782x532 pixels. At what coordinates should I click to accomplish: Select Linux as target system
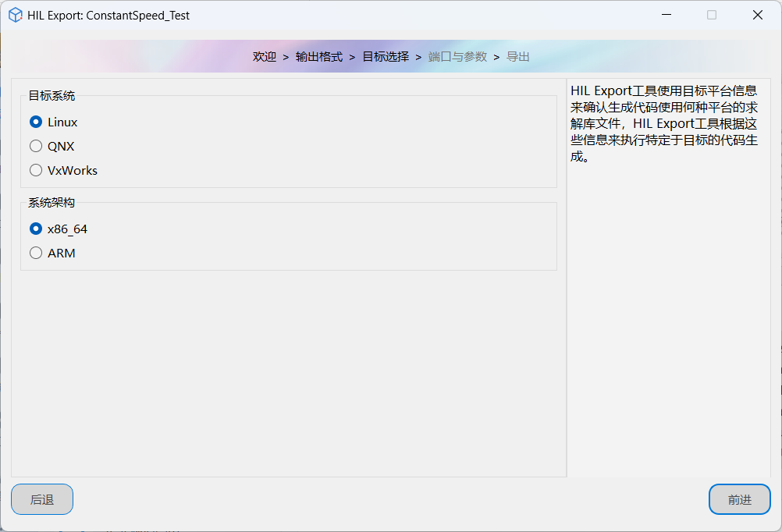(36, 122)
